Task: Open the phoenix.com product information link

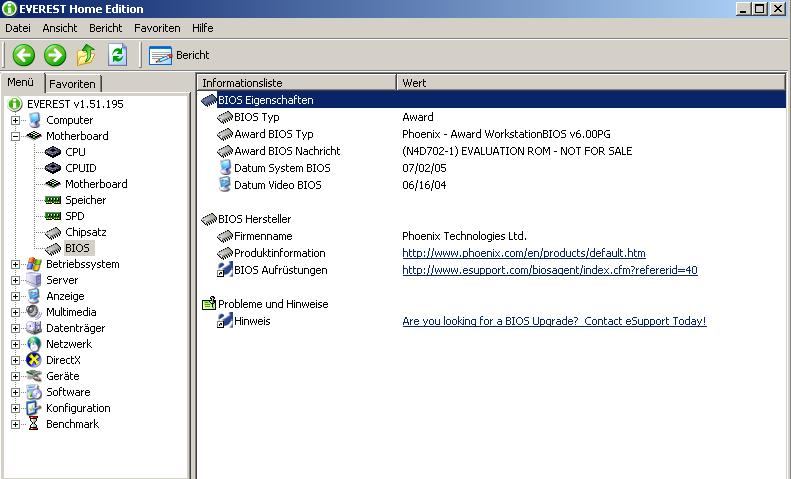Action: (x=524, y=253)
